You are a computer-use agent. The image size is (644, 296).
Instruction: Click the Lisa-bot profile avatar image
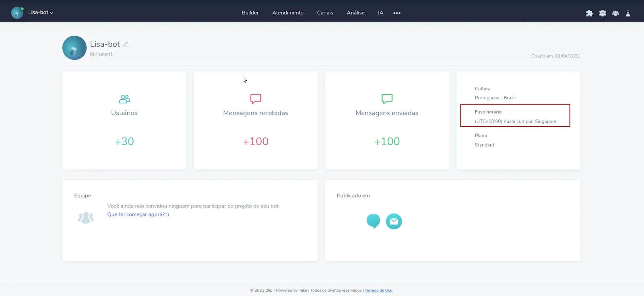point(74,48)
